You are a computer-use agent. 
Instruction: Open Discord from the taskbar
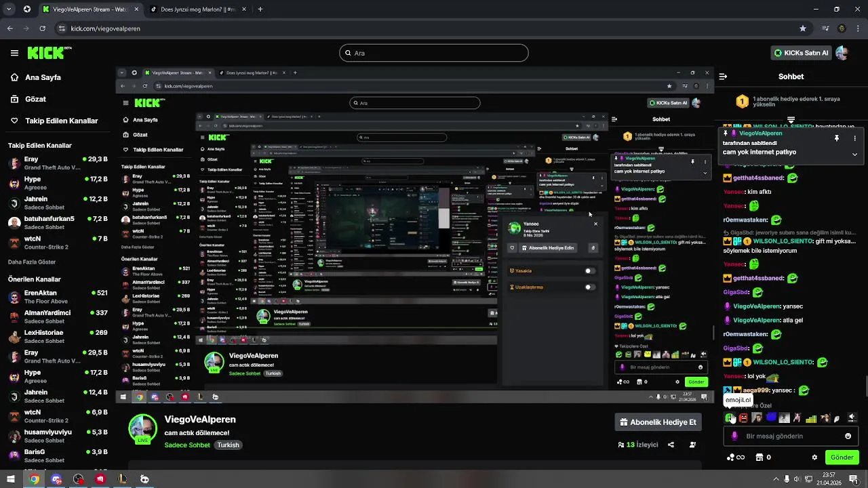[56, 479]
